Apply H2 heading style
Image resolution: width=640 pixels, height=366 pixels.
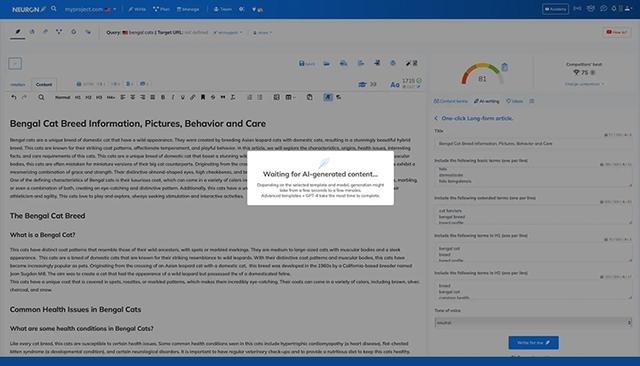click(x=88, y=98)
